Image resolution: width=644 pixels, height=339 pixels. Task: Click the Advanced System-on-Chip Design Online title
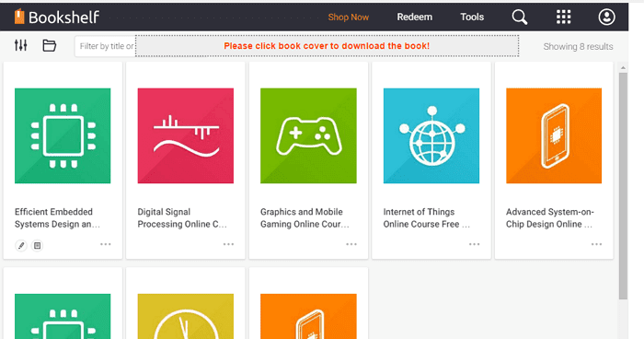(550, 218)
